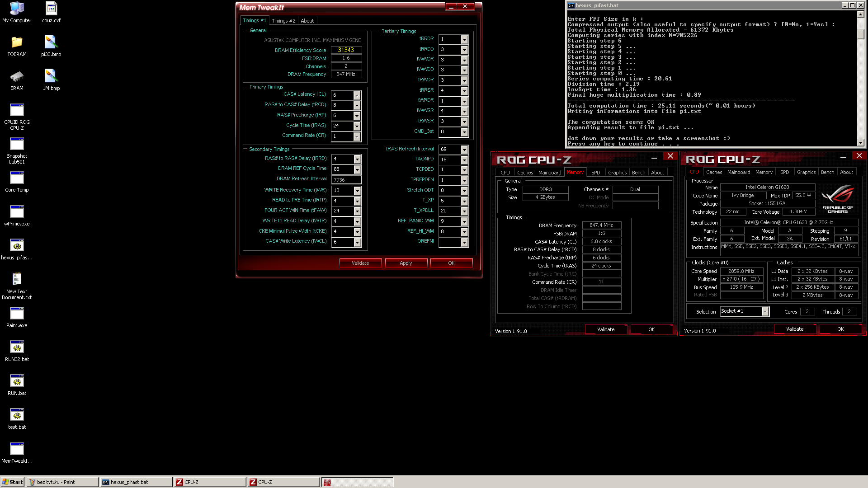The width and height of the screenshot is (868, 488).
Task: Select New Text Document.txt icon
Action: pos(17,286)
